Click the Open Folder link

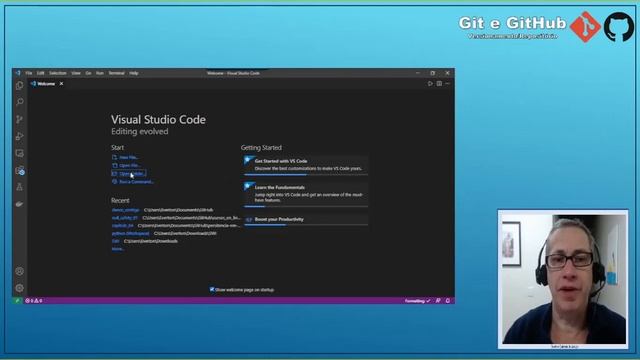click(129, 173)
